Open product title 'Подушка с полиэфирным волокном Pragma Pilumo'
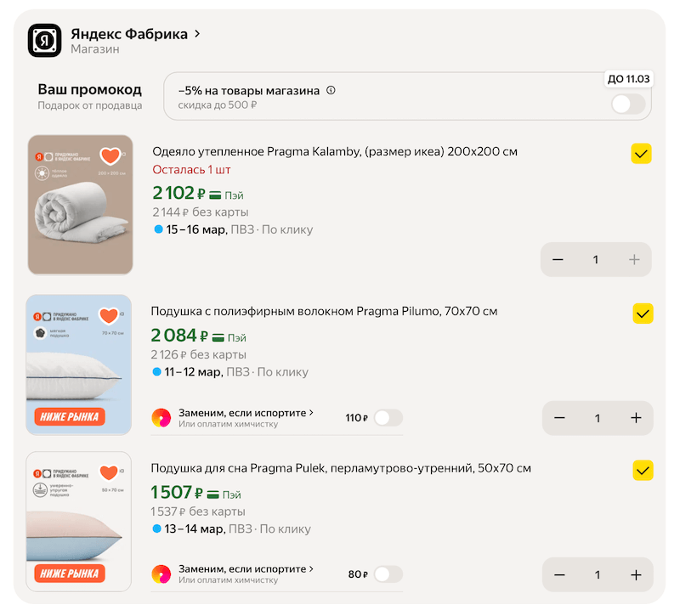Screen dimensions: 680x616 tap(324, 311)
